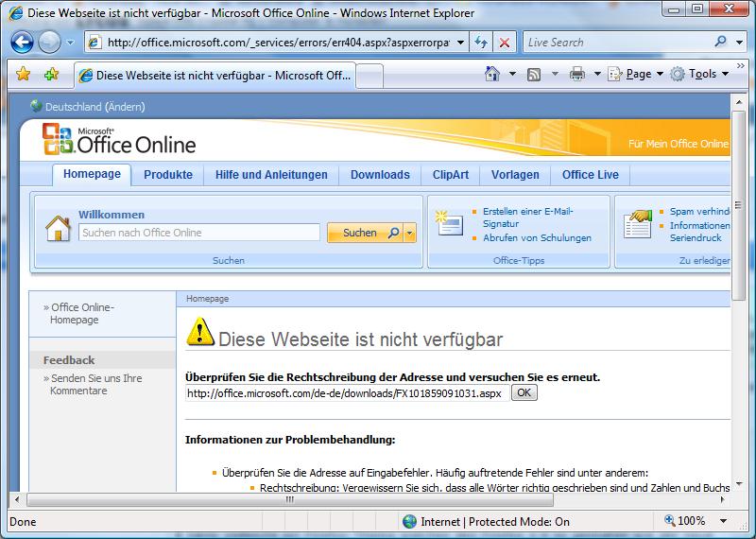Expand the zoom level dropdown arrow
The height and width of the screenshot is (539, 756).
coord(723,521)
